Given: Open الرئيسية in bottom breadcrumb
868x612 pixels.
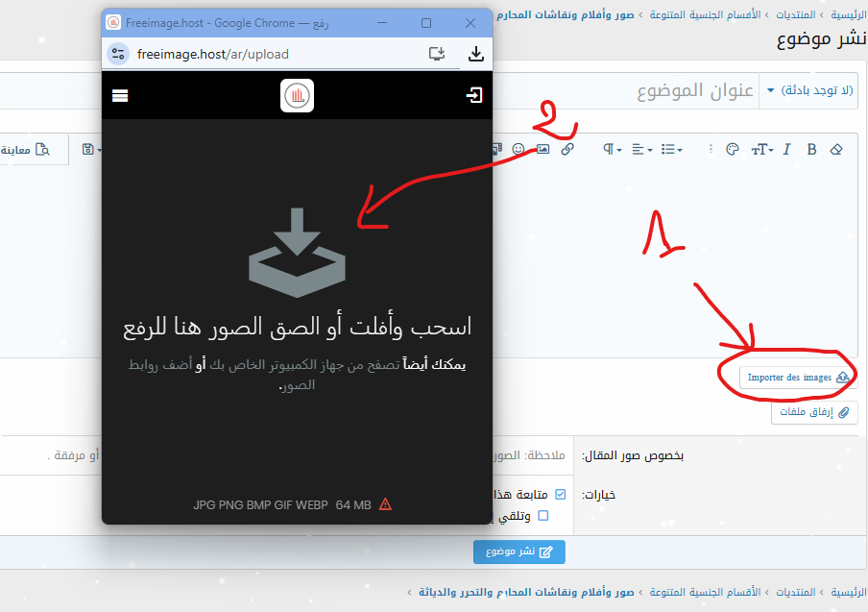Looking at the screenshot, I should point(848,592).
